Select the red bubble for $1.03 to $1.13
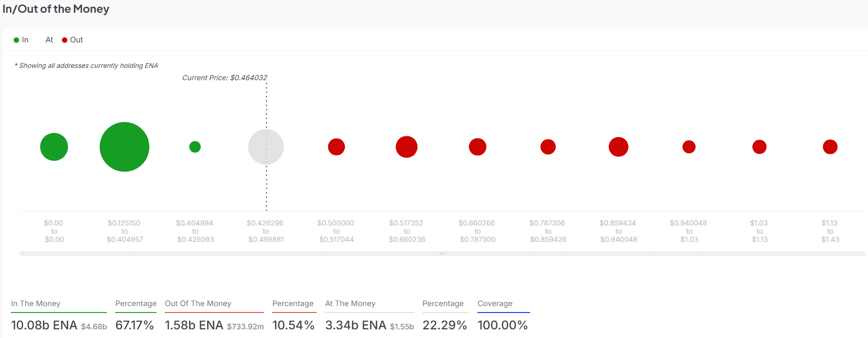Screen dimensions: 868x338 coord(759,147)
